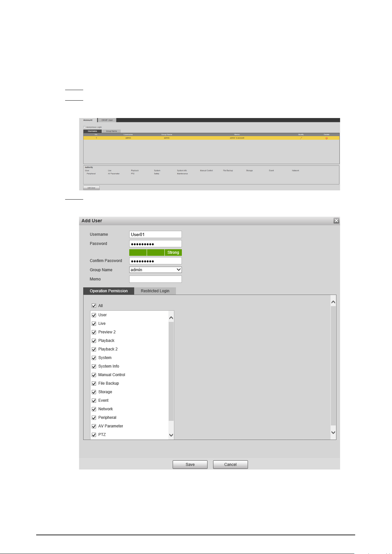
Task: Toggle the PTZ checkbox
Action: coord(94,435)
